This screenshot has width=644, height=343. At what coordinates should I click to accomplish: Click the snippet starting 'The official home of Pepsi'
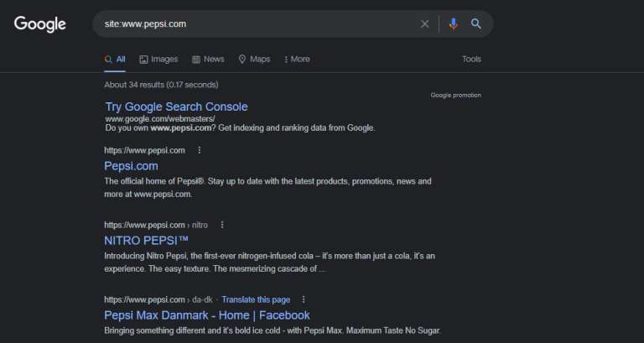point(267,187)
